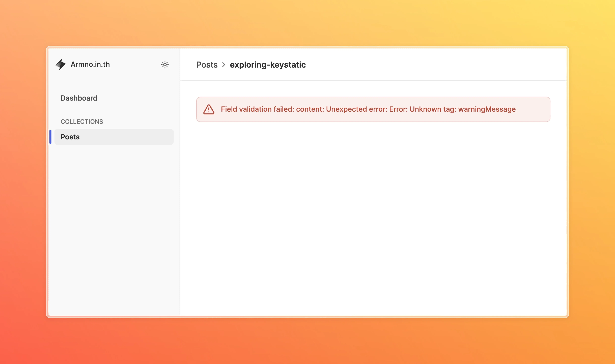Viewport: 615px width, 364px height.
Task: Click the Armno.in.th brand name
Action: point(90,64)
